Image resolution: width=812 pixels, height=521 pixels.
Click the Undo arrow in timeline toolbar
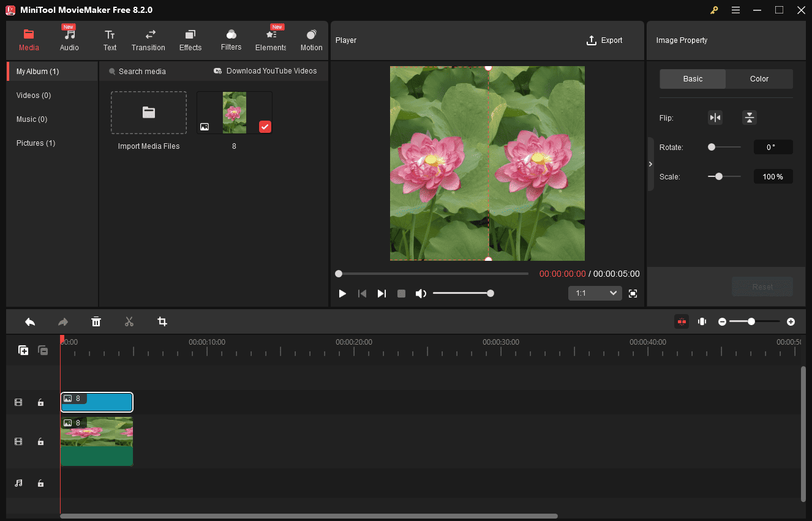coord(30,321)
